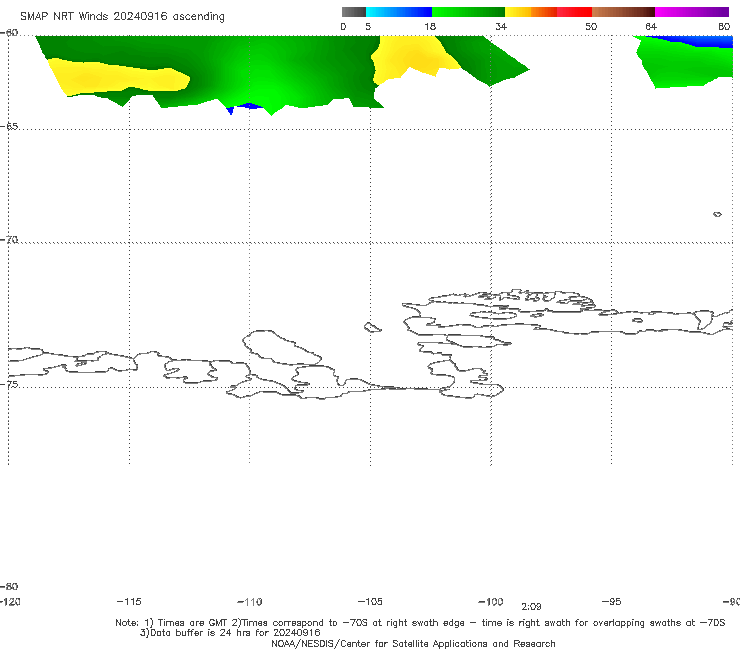Click the title 'SMAP NRT Winds 20240916 ascending'
740x650 pixels.
click(122, 16)
